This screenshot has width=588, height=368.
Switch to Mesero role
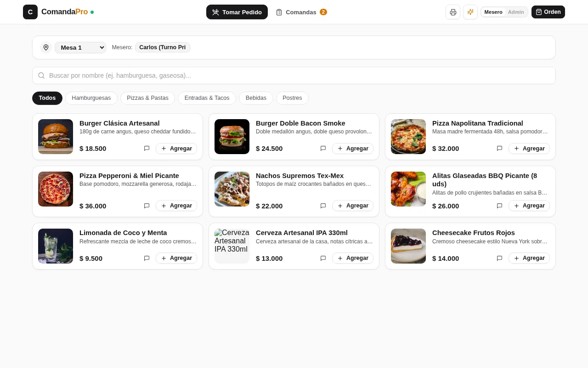pyautogui.click(x=493, y=12)
